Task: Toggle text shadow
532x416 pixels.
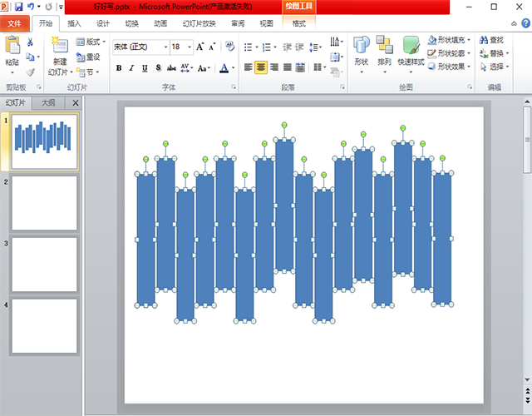Action: coord(158,68)
